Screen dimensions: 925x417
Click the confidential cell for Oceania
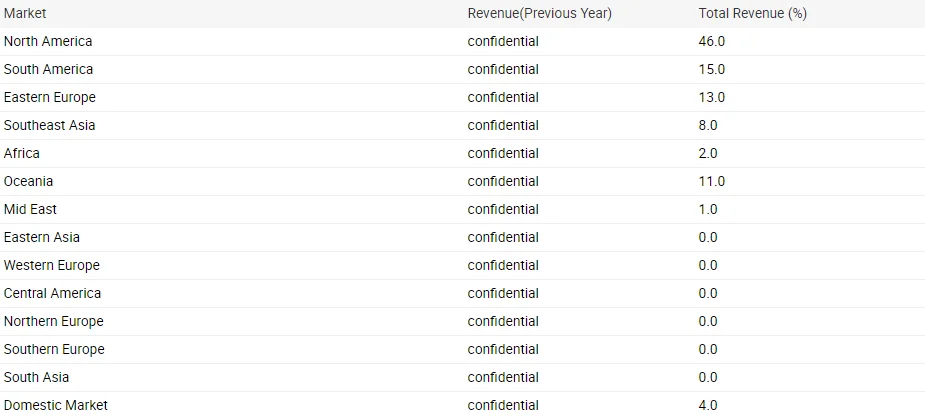click(503, 181)
